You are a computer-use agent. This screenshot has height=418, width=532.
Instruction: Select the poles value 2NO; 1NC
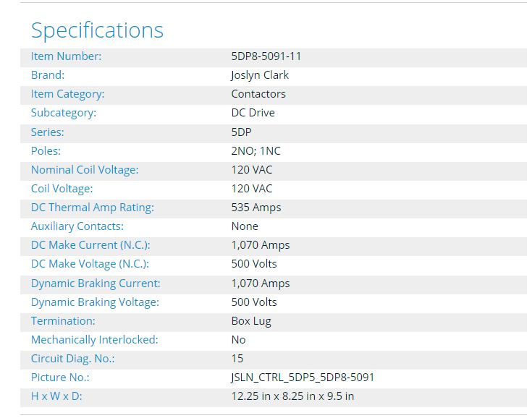(x=256, y=151)
